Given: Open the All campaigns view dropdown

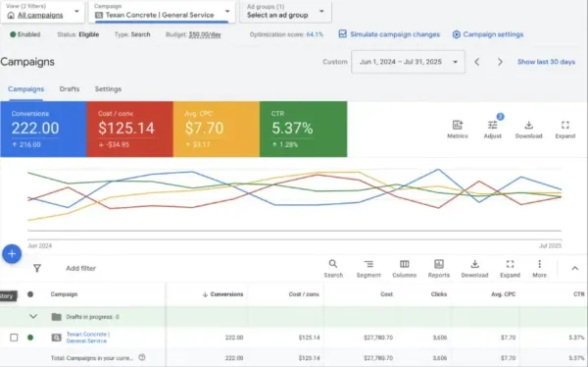Looking at the screenshot, I should [x=43, y=12].
